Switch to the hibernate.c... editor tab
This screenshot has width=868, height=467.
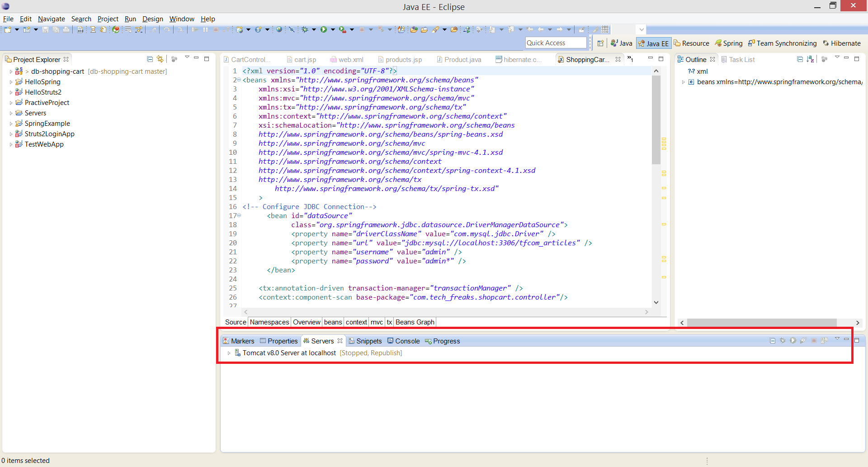pos(518,59)
